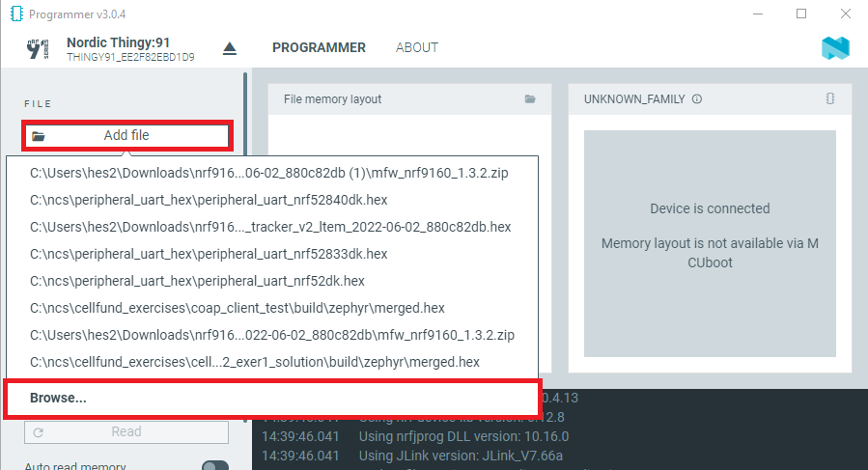Select tracker_v2_ltem_2022-06-02_880c82db.hex file
The image size is (868, 470).
pyautogui.click(x=272, y=227)
